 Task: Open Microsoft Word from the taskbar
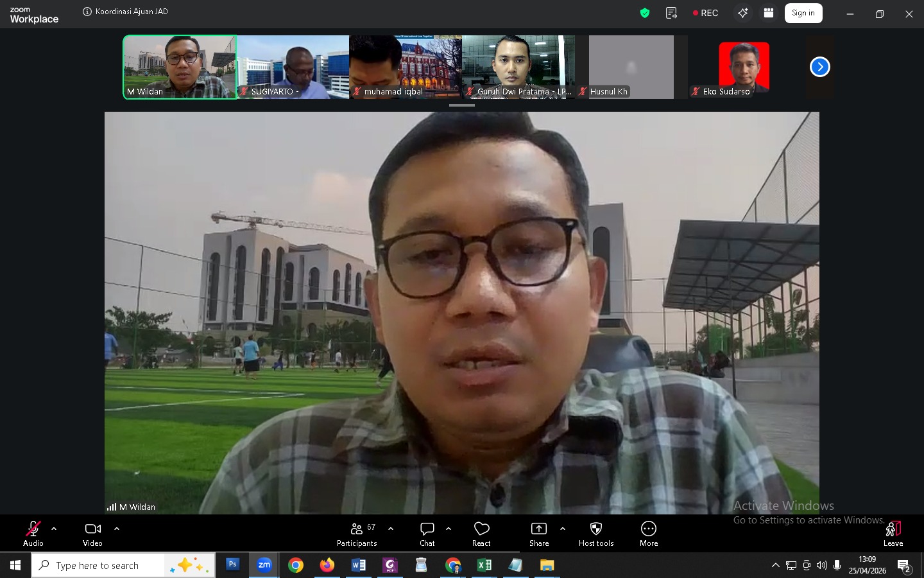coord(359,565)
